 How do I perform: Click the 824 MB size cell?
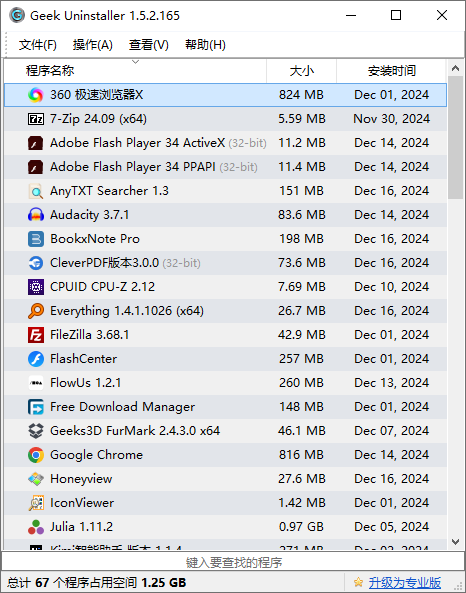click(x=301, y=95)
